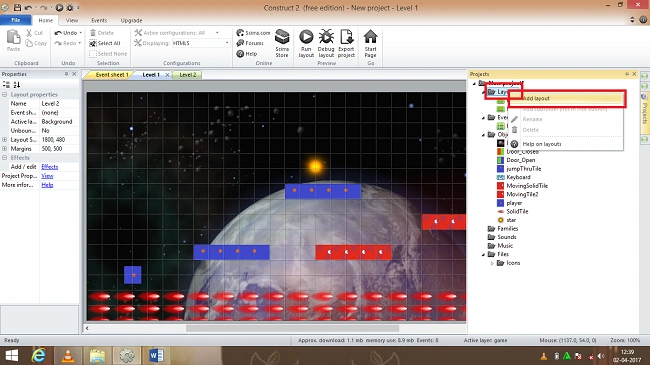650x365 pixels.
Task: Switch to the View ribbon tab
Action: tap(72, 20)
